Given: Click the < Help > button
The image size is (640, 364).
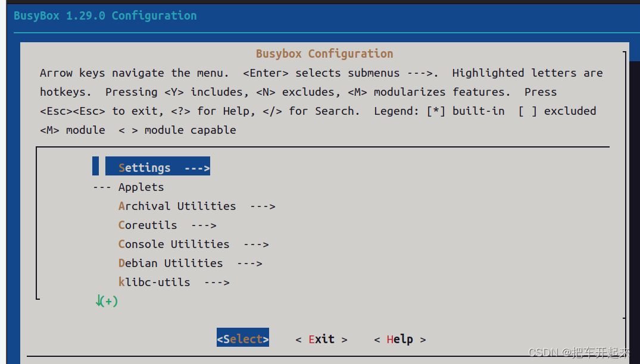Looking at the screenshot, I should coord(399,339).
